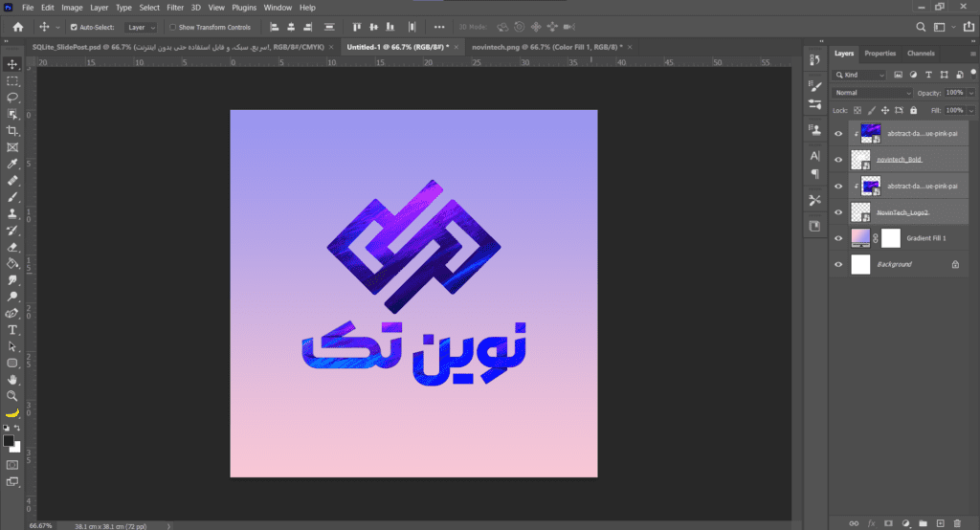Toggle Lock transparent pixels
Viewport: 980px width, 530px height.
(857, 111)
